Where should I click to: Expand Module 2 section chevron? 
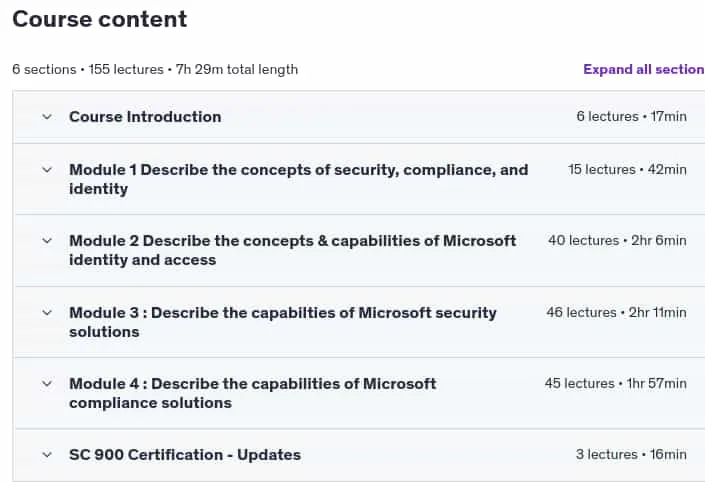[x=47, y=241]
